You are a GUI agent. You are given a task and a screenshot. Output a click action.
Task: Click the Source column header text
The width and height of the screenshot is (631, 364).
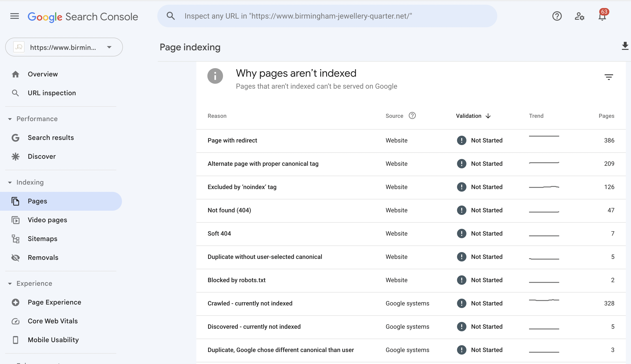pos(394,116)
